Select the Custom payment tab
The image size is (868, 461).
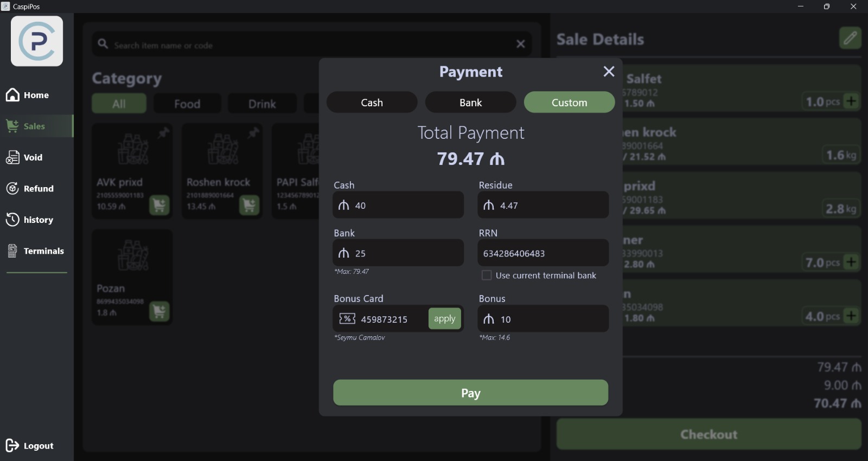click(x=569, y=103)
